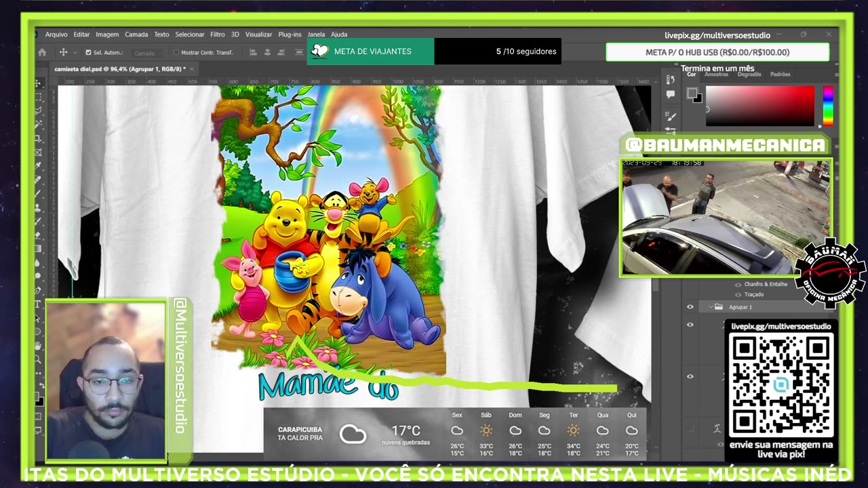Switch to the Amostras tab
Image resolution: width=868 pixels, height=488 pixels.
click(x=716, y=75)
